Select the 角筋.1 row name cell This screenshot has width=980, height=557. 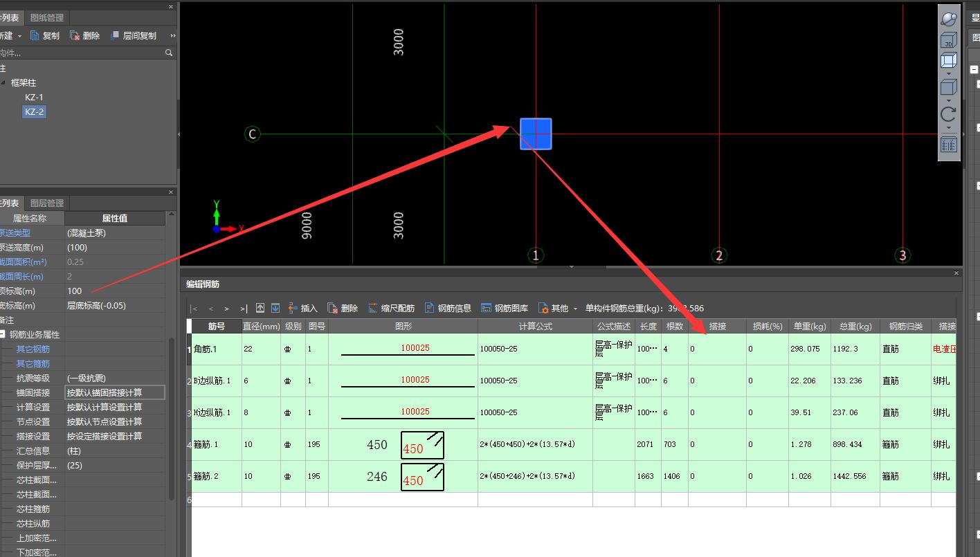[217, 349]
